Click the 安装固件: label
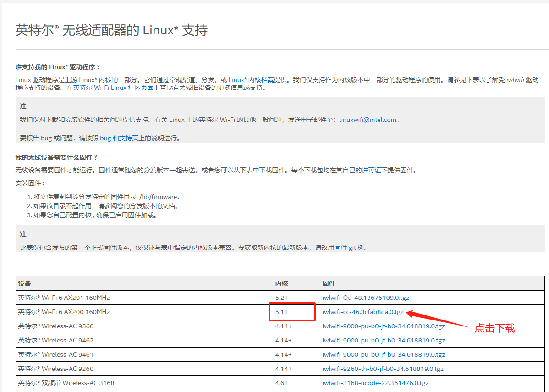This screenshot has height=392, width=549. point(30,183)
